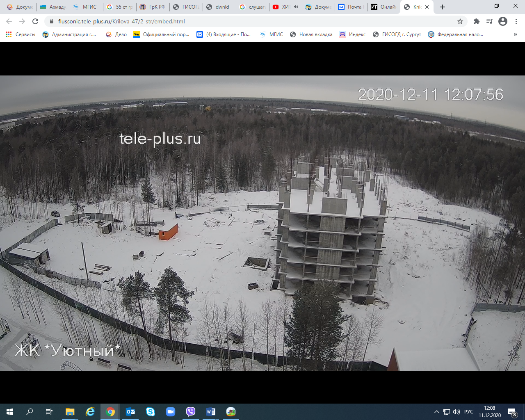Open the Chrome profile avatar
Screen dimensions: 525x420
pos(503,21)
